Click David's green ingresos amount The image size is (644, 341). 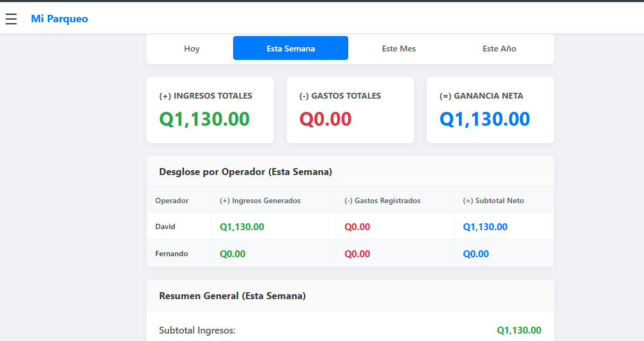click(242, 227)
